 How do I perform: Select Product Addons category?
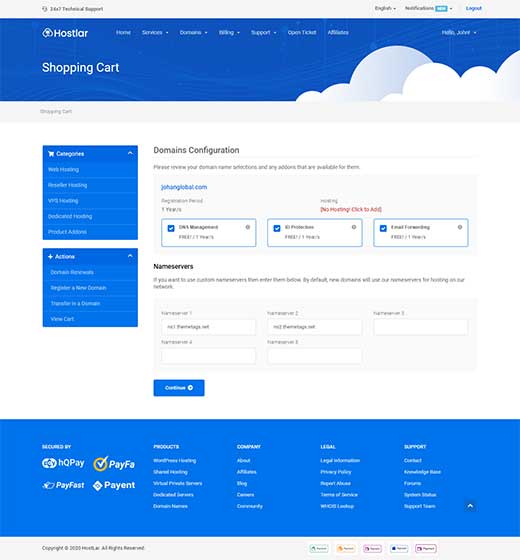pos(90,232)
